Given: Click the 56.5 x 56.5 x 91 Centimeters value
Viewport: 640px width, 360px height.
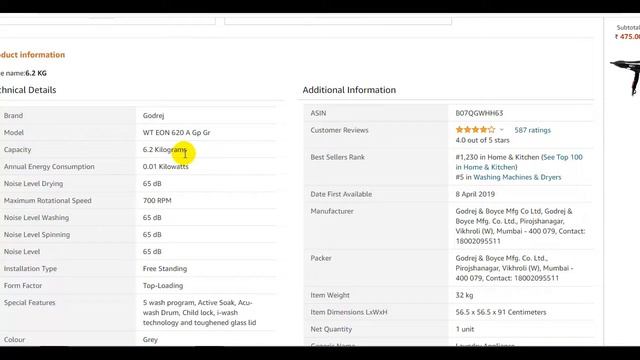Looking at the screenshot, I should [x=501, y=312].
